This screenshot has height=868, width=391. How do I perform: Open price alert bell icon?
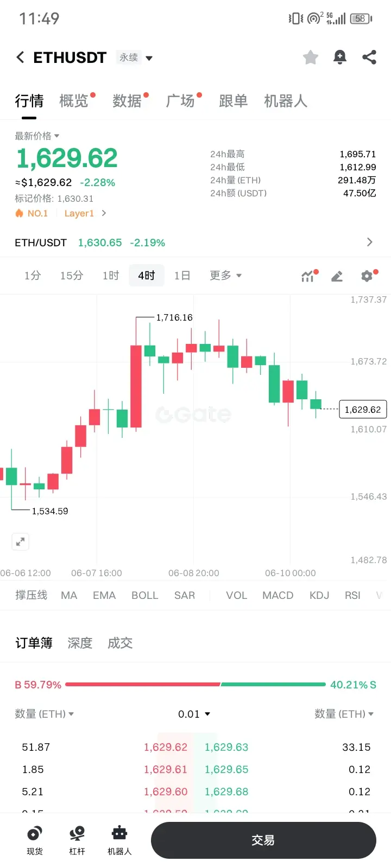coord(340,57)
